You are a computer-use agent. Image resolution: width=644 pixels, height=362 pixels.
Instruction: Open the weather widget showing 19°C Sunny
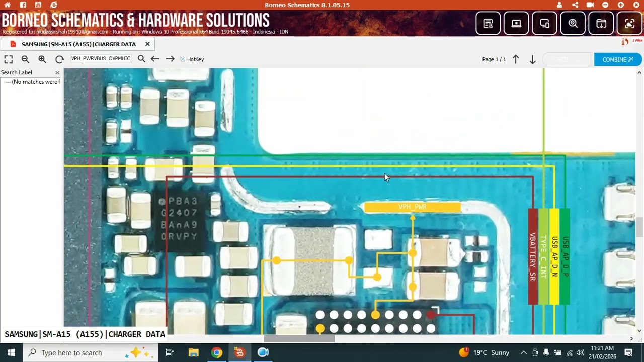click(484, 352)
